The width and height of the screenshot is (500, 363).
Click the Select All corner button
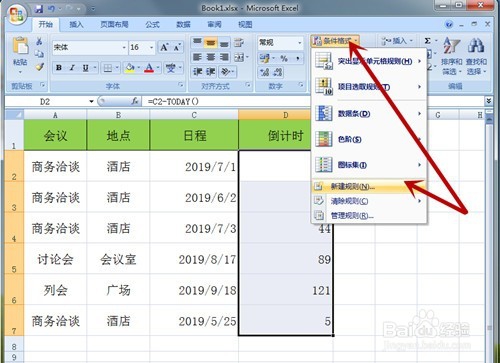pyautogui.click(x=14, y=115)
